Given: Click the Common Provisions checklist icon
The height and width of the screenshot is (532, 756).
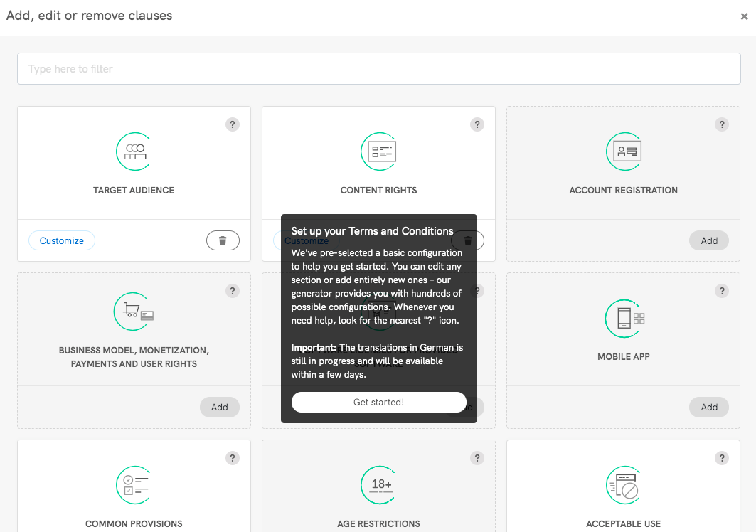Looking at the screenshot, I should click(134, 485).
